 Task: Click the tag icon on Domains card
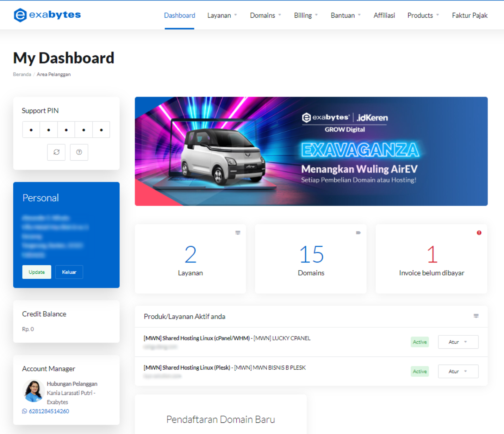coord(358,233)
